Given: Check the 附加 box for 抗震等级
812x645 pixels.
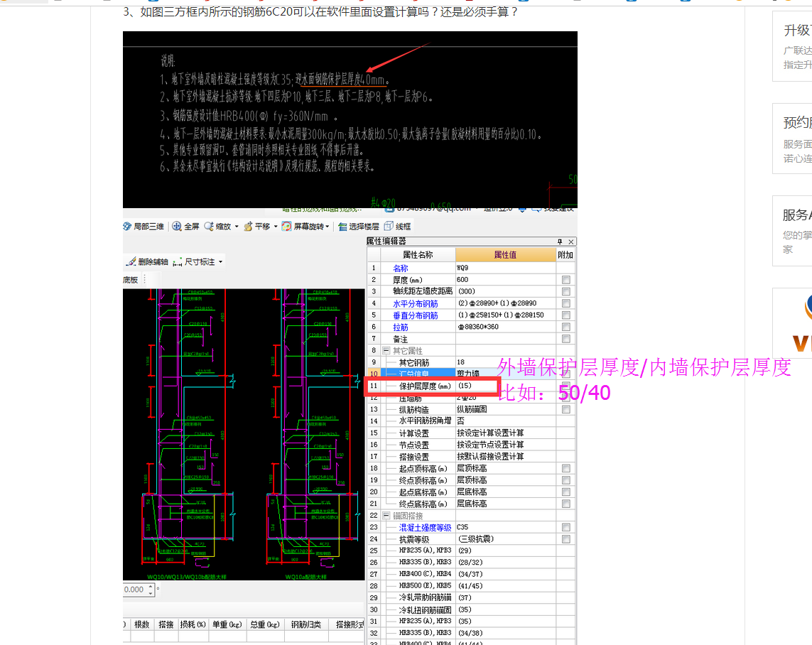Looking at the screenshot, I should pos(566,539).
